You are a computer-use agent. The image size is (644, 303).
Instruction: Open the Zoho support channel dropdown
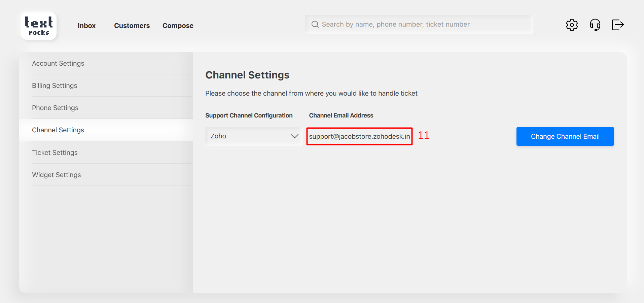249,136
